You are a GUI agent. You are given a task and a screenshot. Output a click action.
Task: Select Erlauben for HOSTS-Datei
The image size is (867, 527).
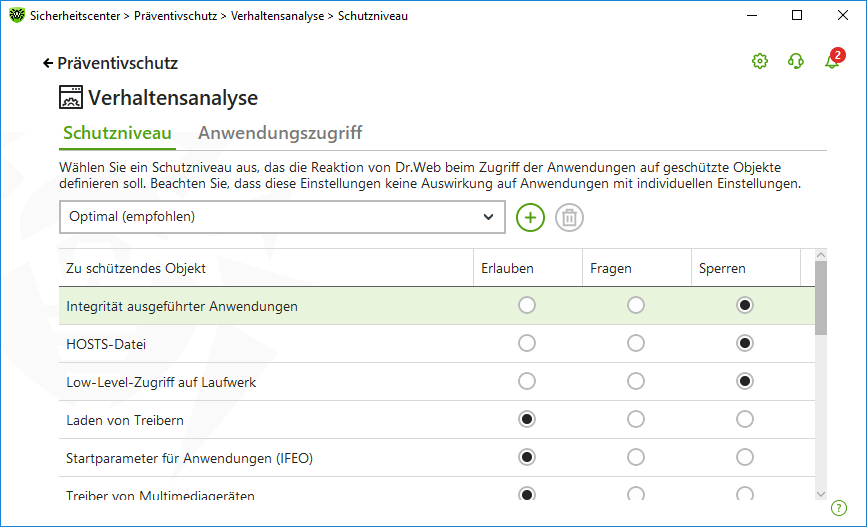click(x=527, y=343)
